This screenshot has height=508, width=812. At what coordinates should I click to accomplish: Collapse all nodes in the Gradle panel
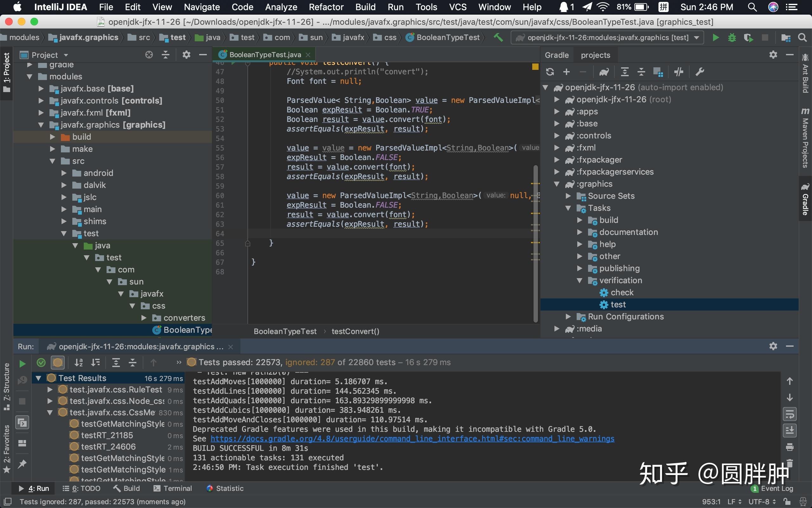coord(641,71)
